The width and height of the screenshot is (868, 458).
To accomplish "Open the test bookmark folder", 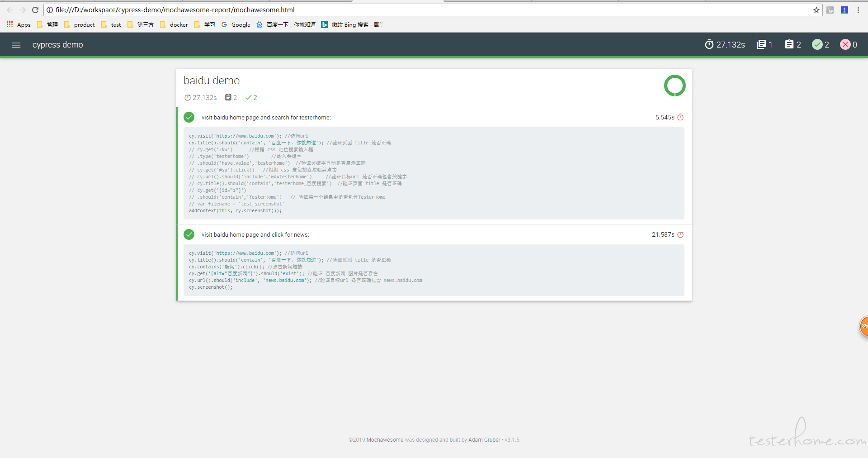I will tap(111, 24).
